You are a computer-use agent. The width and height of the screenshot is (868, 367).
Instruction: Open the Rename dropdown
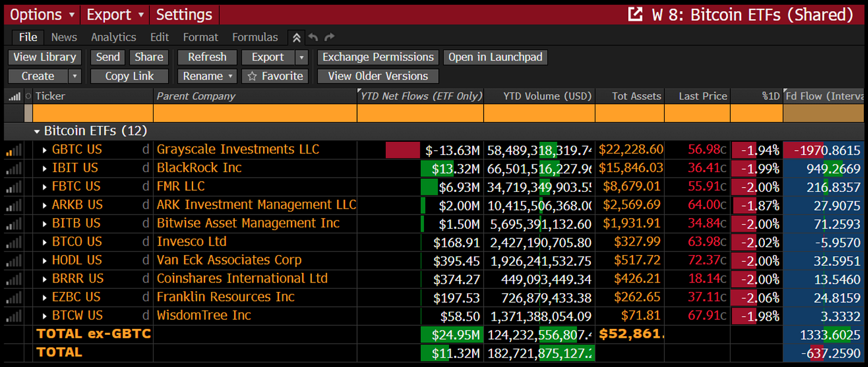(207, 76)
